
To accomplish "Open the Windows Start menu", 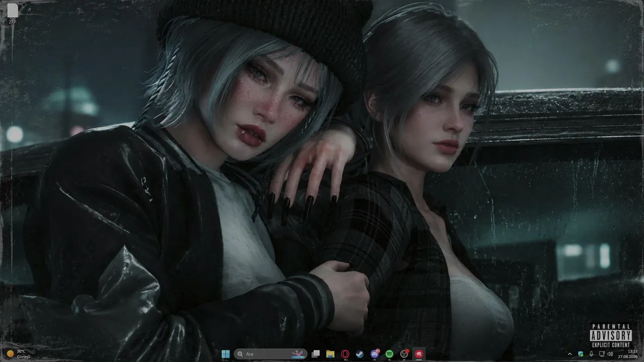I will tap(225, 354).
